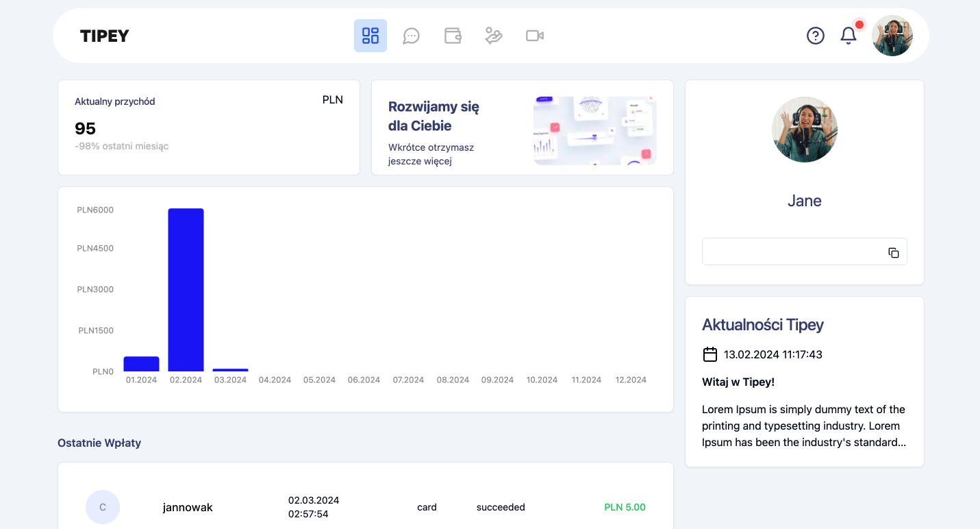
Task: Open the 'Rozwijamy się dla Ciebie' banner
Action: pyautogui.click(x=522, y=127)
